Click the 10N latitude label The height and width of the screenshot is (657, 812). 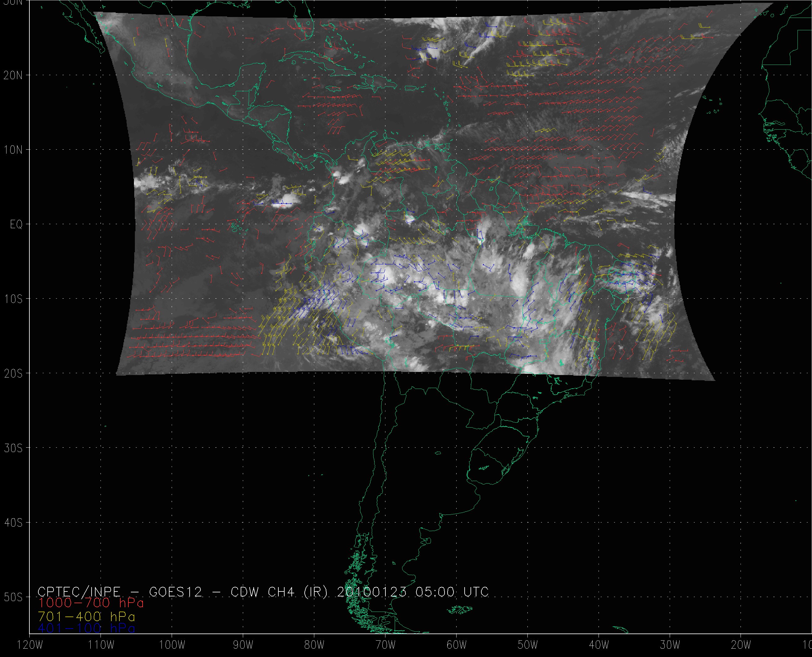[x=13, y=150]
